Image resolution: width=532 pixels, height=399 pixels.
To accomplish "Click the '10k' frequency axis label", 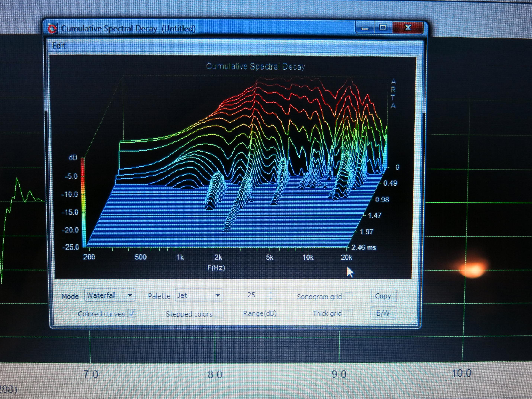I will tap(308, 257).
